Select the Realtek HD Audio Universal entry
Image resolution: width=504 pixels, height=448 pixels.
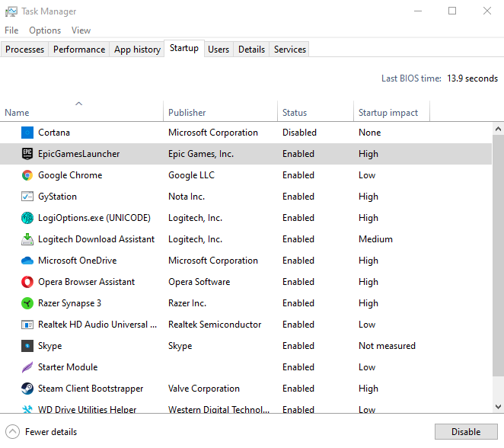97,325
